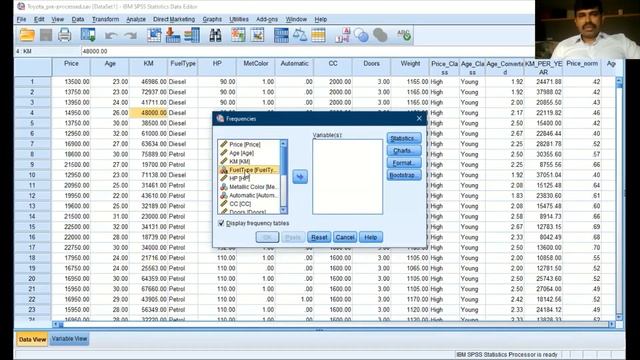
Task: Open the Graphs menu
Action: coord(212,19)
